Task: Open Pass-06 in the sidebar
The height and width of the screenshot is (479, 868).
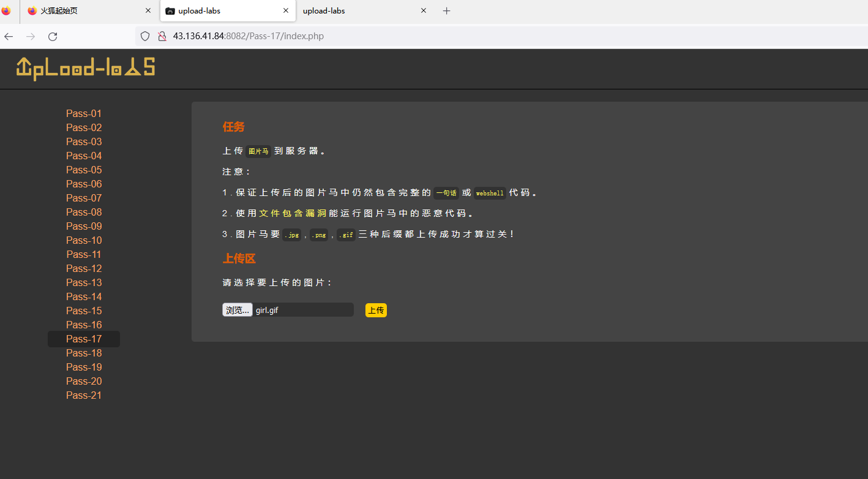Action: point(84,184)
